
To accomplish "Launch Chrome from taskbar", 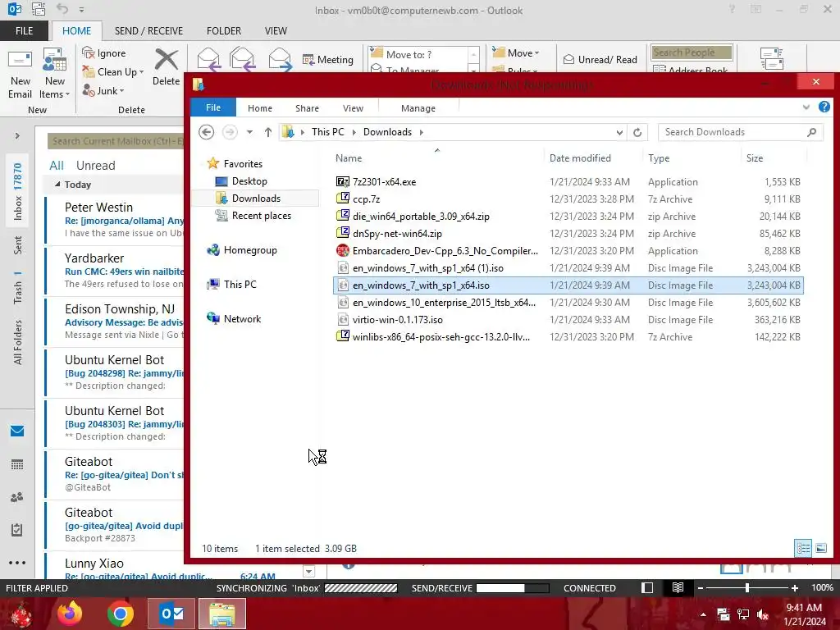I will pos(121,614).
